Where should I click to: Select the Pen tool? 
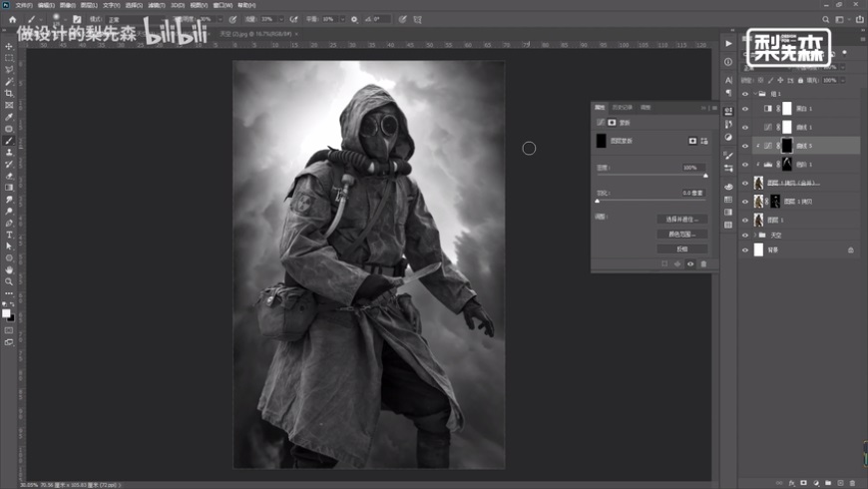coord(9,223)
